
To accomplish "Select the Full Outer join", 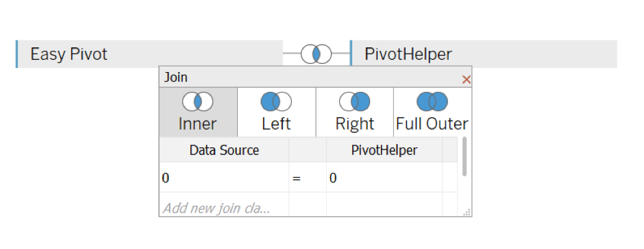I will 432,112.
